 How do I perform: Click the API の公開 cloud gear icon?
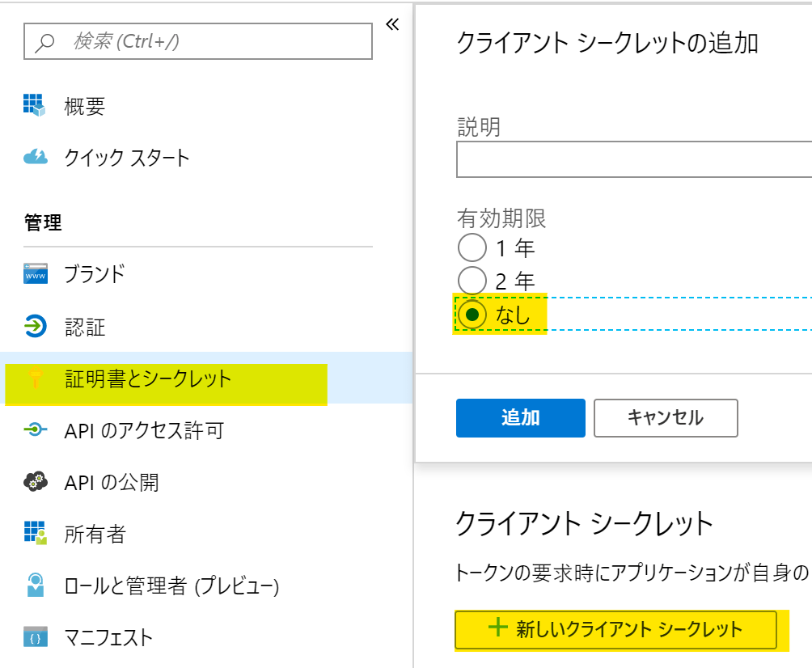pyautogui.click(x=36, y=482)
